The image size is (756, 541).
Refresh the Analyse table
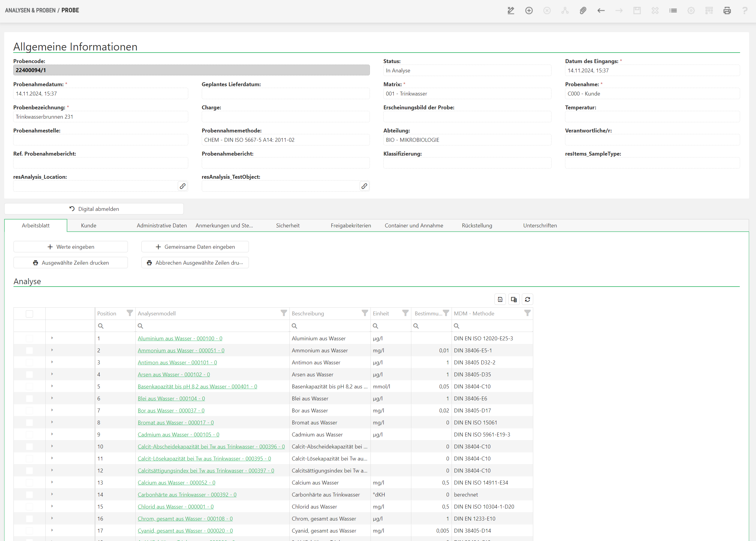point(527,299)
